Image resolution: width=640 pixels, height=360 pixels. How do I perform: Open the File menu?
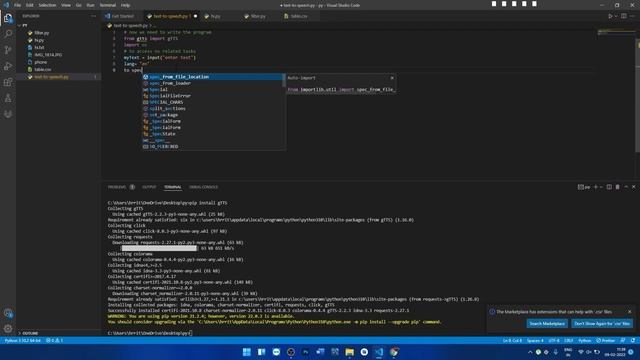17,5
